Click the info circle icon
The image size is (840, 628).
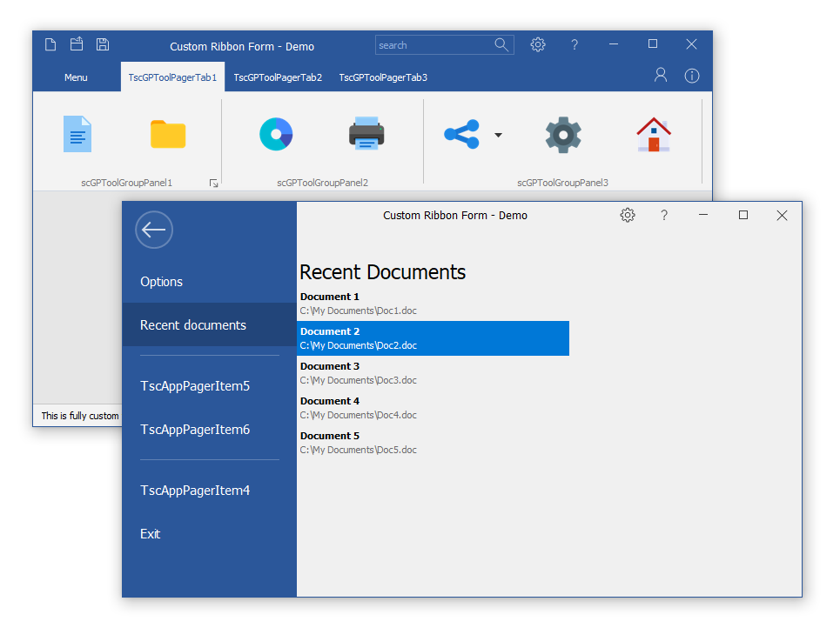(692, 76)
